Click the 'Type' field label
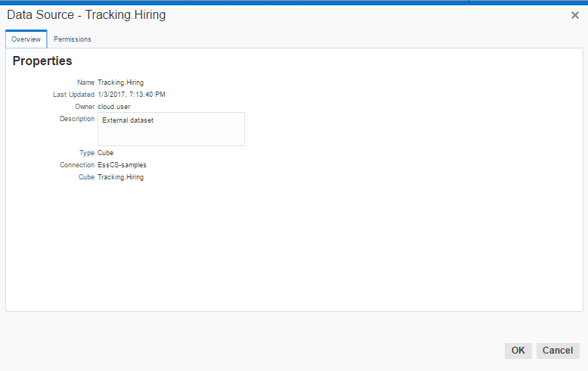This screenshot has height=371, width=588. (x=86, y=153)
